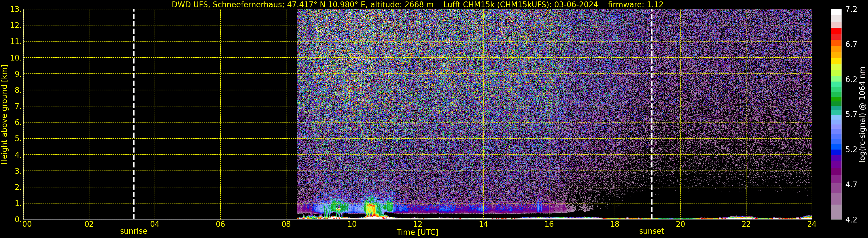Click the colorbar tick value 5.7
This screenshot has height=238, width=868.
coord(851,114)
